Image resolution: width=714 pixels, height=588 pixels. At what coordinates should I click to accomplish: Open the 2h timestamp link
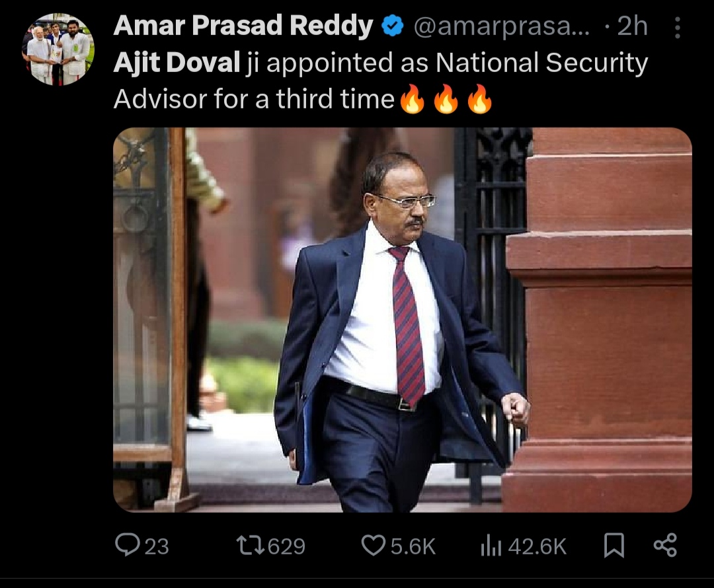[632, 26]
